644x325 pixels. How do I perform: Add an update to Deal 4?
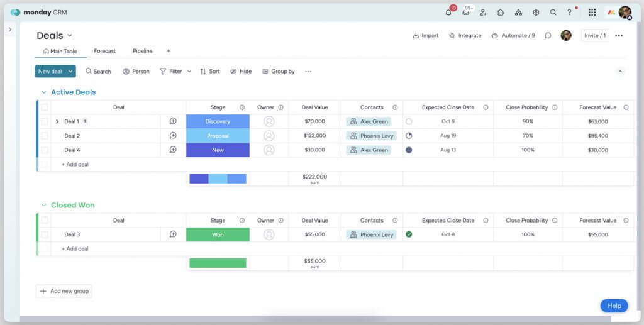[173, 150]
